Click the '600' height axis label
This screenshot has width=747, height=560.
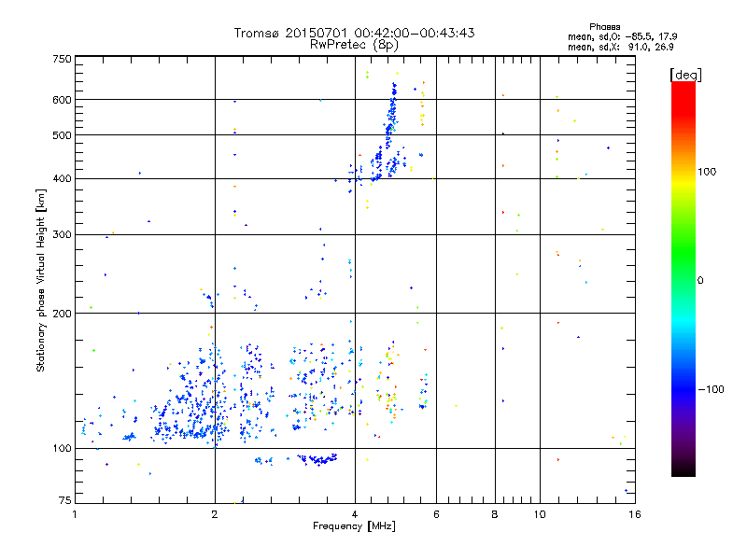point(62,100)
